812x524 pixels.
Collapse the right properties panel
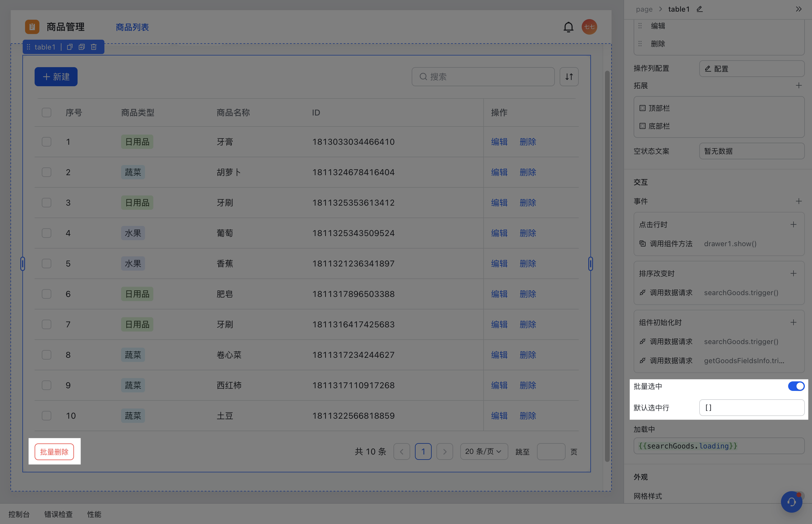pyautogui.click(x=798, y=9)
